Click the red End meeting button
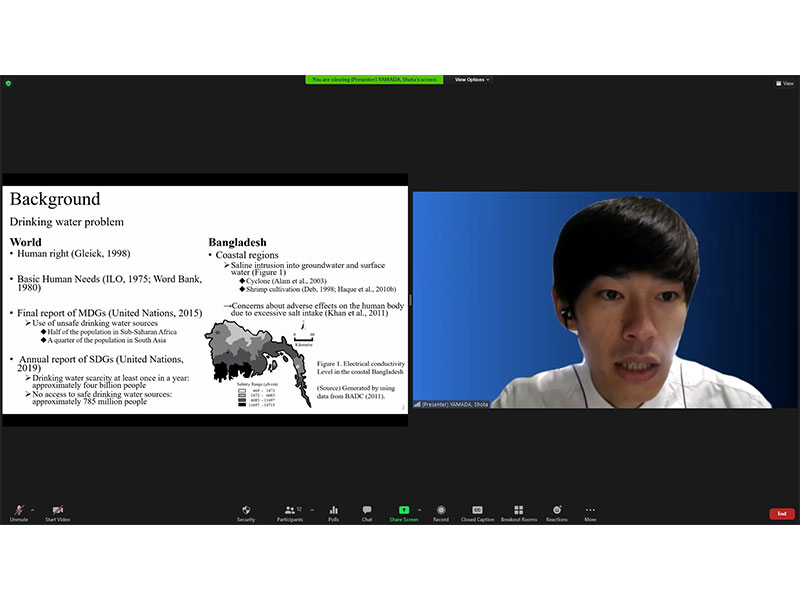Screen dimensions: 800x600 coord(782,513)
